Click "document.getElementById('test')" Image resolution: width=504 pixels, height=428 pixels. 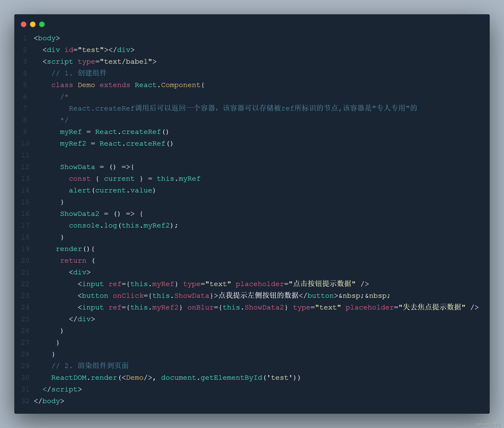click(231, 378)
